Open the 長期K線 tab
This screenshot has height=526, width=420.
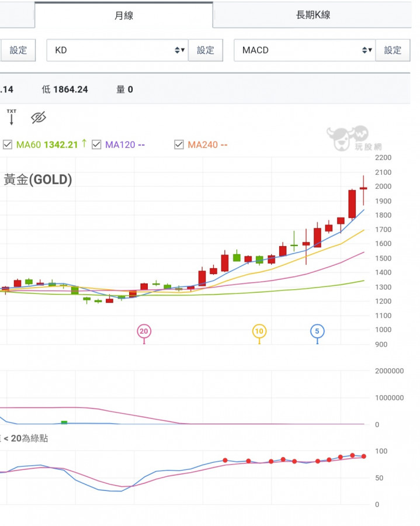click(x=313, y=15)
